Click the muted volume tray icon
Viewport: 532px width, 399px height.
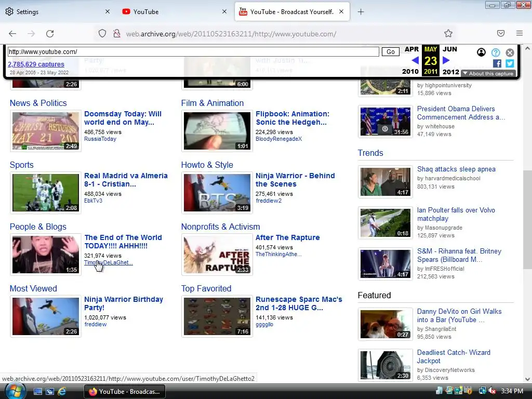pyautogui.click(x=492, y=391)
